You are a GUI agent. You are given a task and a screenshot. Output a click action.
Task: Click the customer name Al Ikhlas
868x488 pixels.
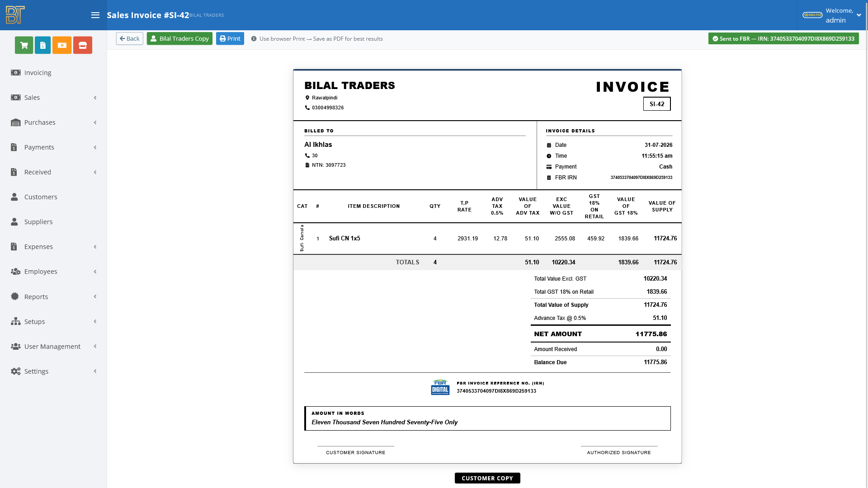(x=318, y=145)
